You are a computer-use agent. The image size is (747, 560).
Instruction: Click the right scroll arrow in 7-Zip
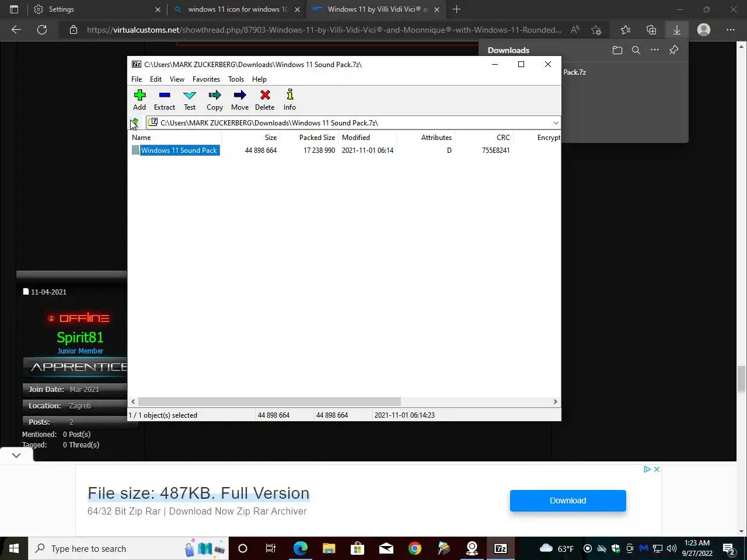[x=555, y=402]
